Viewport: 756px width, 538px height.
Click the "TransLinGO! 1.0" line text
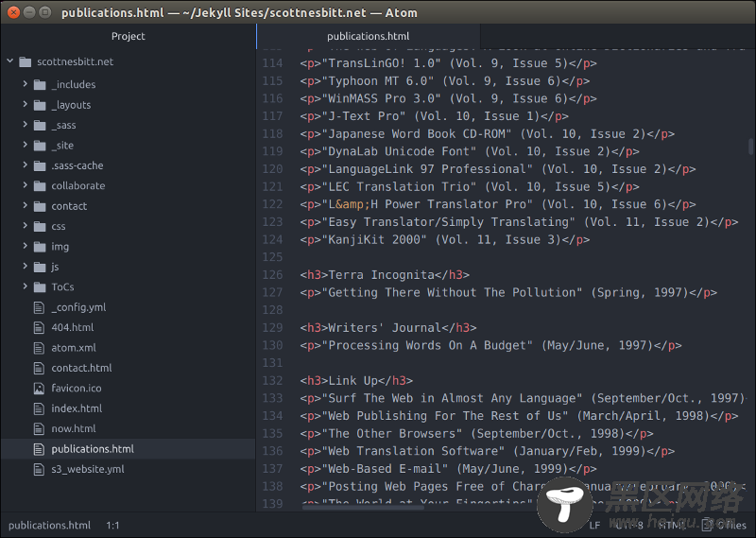(x=448, y=63)
